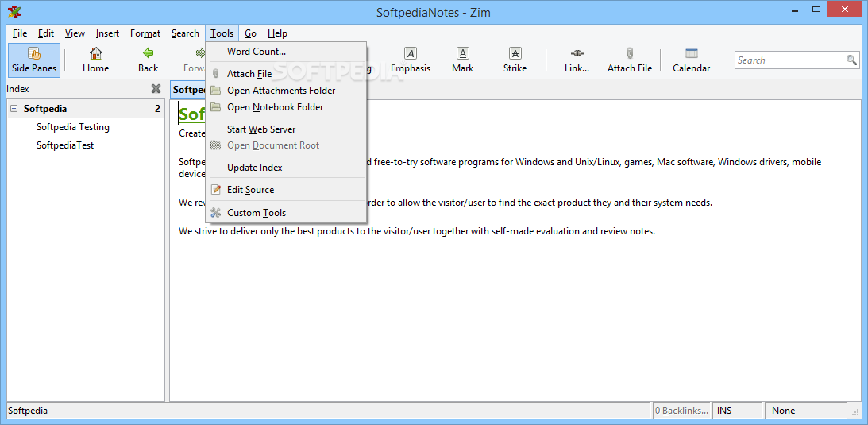Choose Open Attachments Folder menu entry

(286, 91)
